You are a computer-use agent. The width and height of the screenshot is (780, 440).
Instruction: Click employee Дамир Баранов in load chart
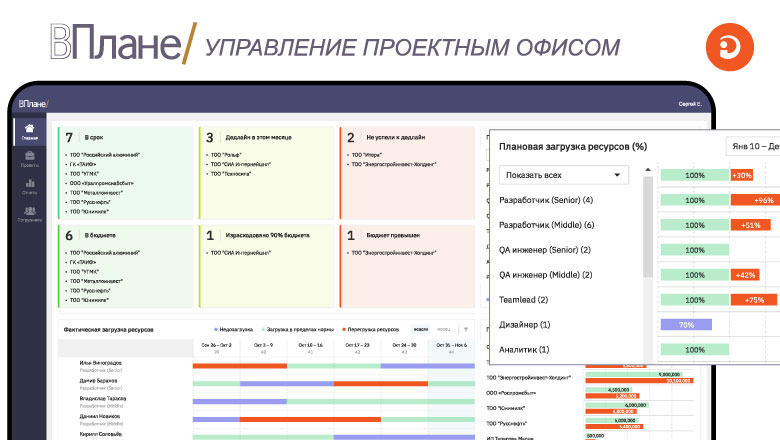point(100,380)
